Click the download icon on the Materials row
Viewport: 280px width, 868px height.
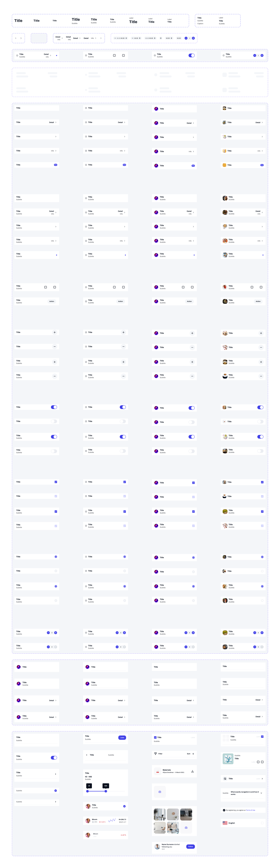(x=193, y=772)
